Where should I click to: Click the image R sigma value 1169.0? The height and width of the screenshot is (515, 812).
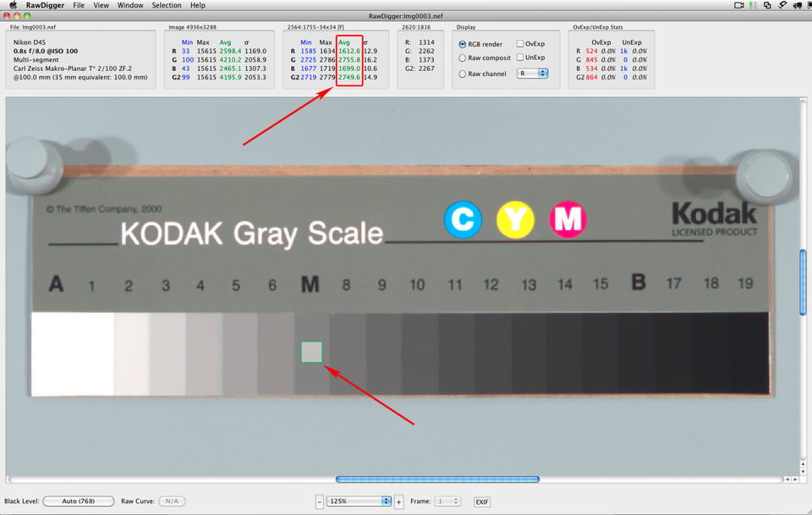[255, 52]
